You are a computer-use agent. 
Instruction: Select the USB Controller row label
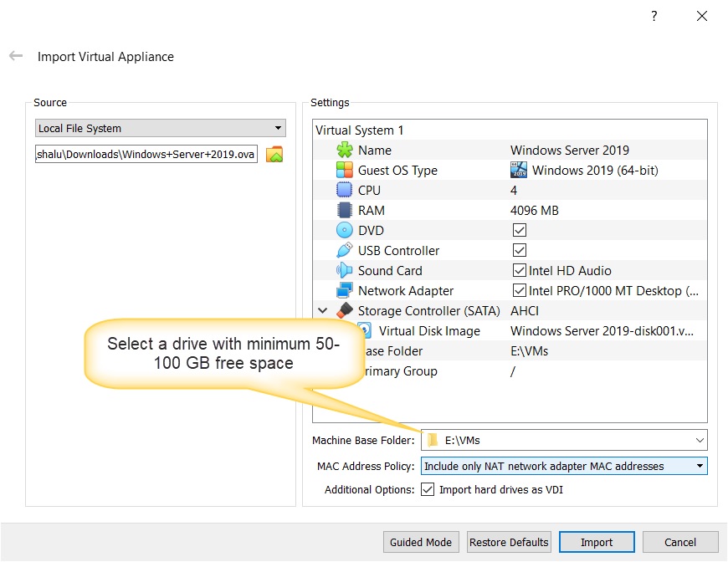(x=398, y=250)
